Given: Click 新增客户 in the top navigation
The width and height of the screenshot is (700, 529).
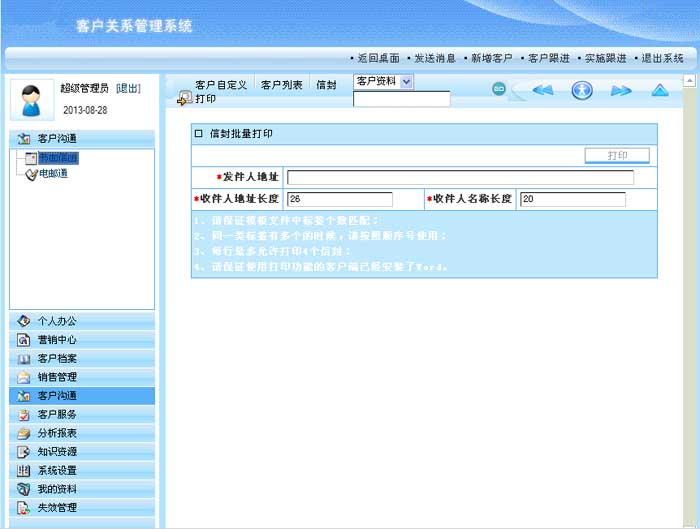Looking at the screenshot, I should tap(490, 58).
